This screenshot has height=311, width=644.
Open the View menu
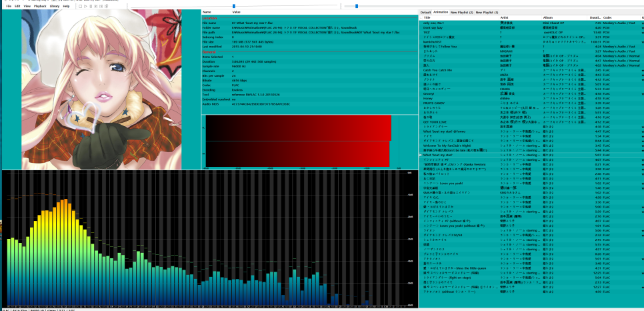coord(27,6)
